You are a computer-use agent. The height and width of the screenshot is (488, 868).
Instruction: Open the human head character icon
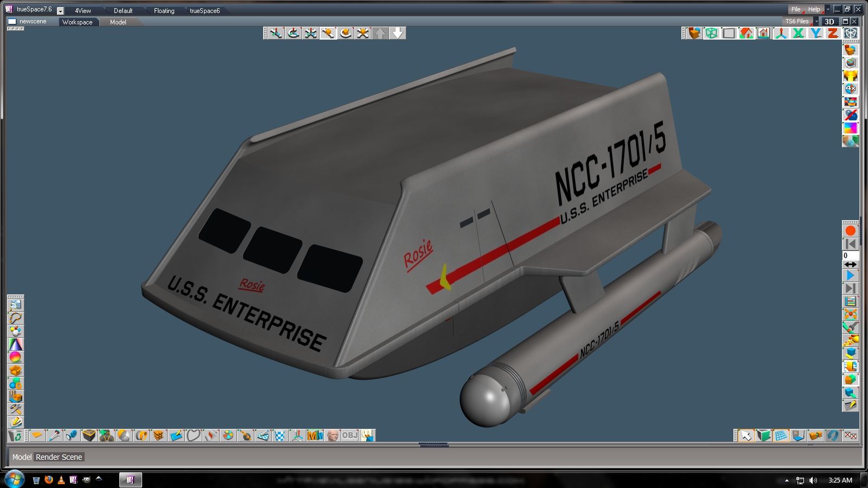333,435
